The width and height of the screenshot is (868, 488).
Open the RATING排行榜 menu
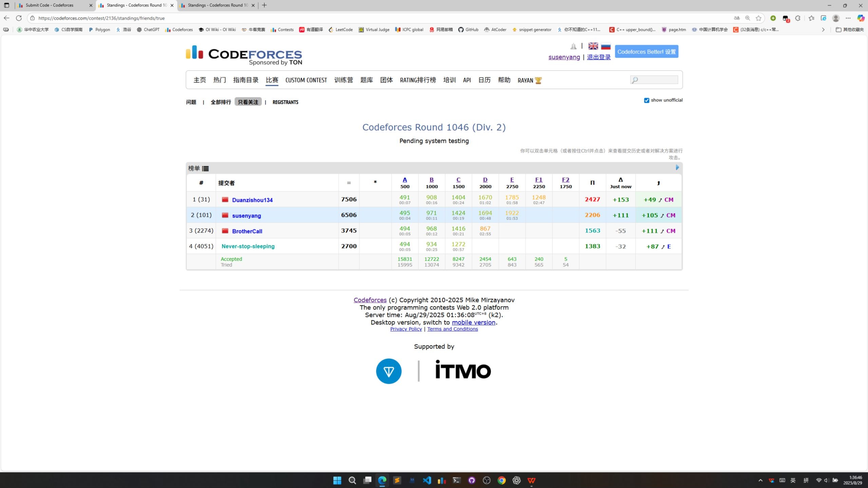pos(418,80)
